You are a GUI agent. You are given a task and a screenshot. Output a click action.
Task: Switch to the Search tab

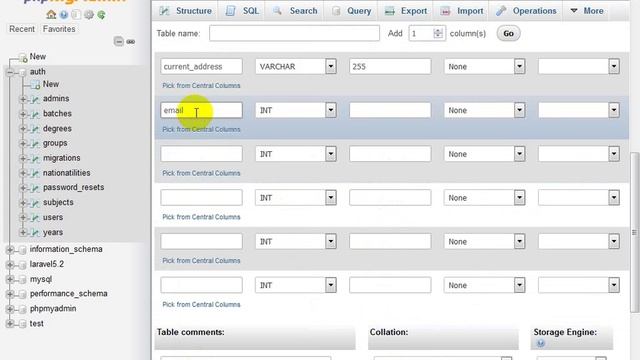(295, 11)
